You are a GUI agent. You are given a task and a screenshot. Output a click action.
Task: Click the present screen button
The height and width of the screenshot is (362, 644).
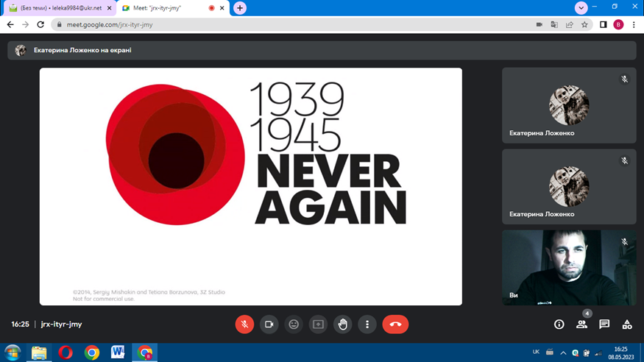318,324
